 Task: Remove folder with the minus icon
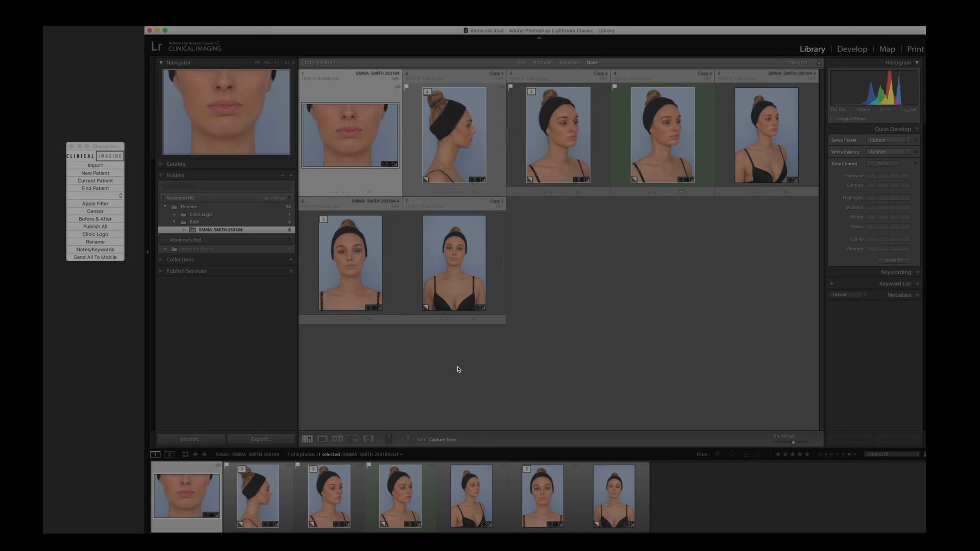click(x=282, y=175)
